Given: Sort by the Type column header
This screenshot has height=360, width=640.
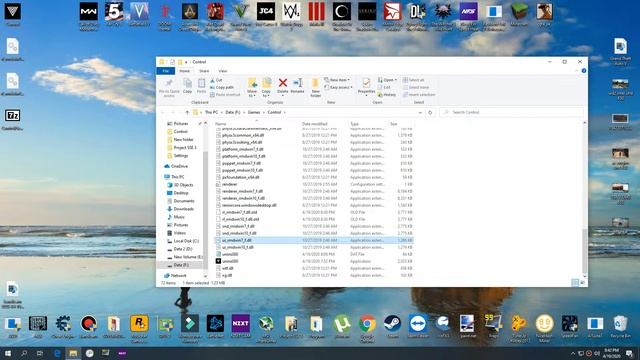Looking at the screenshot, I should [x=354, y=124].
